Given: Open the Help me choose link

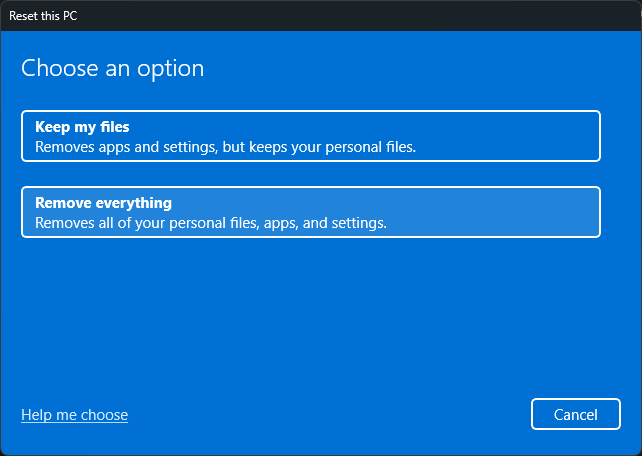Looking at the screenshot, I should [75, 415].
